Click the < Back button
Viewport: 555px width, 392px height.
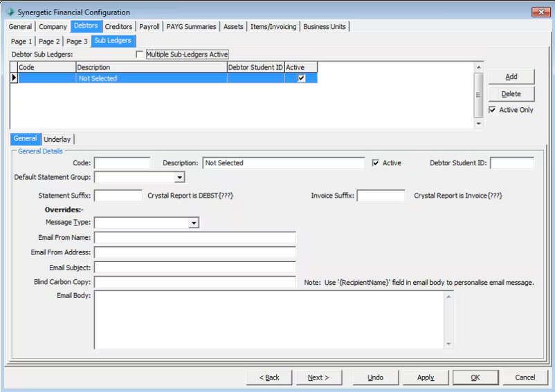(x=269, y=377)
